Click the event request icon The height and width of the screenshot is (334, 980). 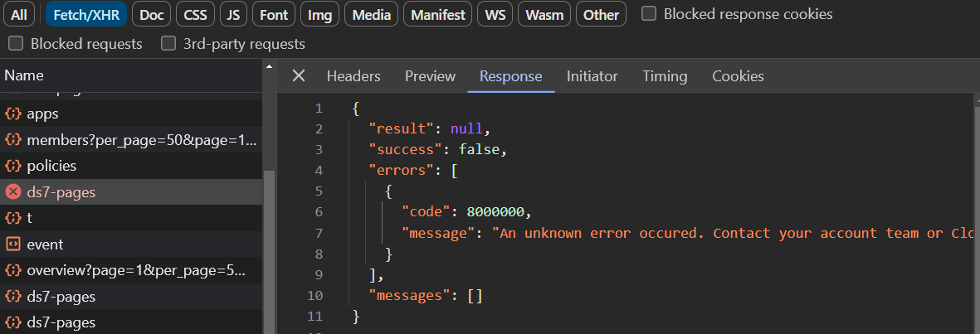[13, 244]
